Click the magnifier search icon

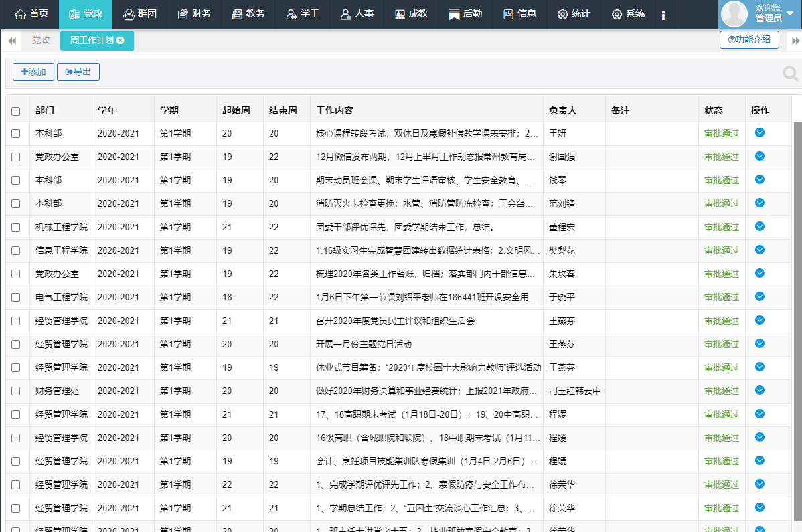pos(791,74)
